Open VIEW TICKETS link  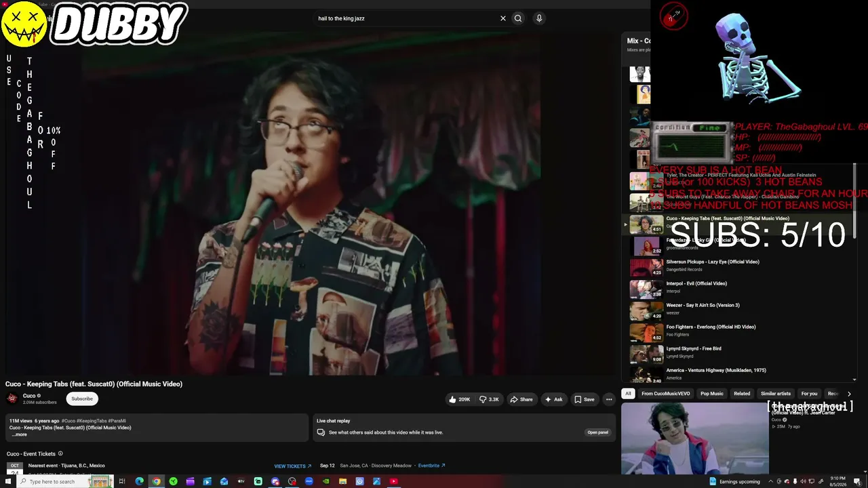(x=293, y=466)
